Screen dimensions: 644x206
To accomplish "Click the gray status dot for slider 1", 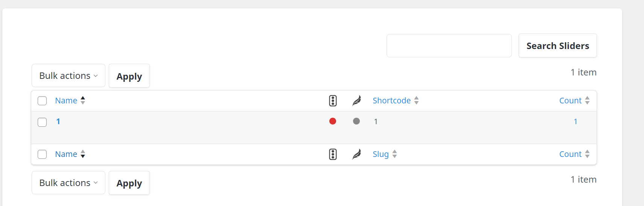I will 356,121.
